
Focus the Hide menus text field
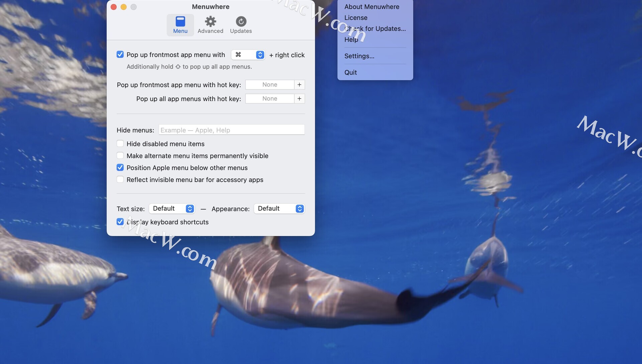coord(231,130)
